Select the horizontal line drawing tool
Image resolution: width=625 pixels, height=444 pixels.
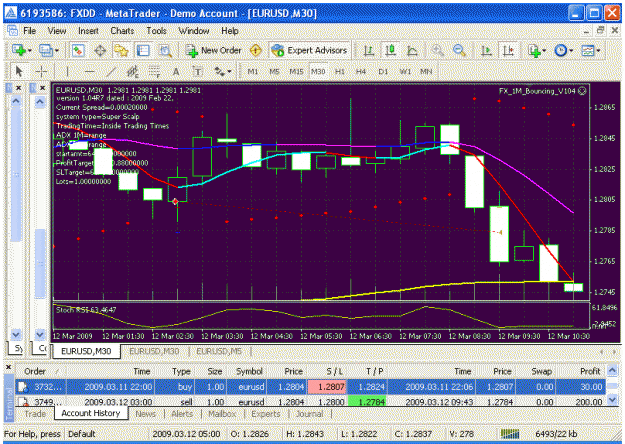(89, 71)
